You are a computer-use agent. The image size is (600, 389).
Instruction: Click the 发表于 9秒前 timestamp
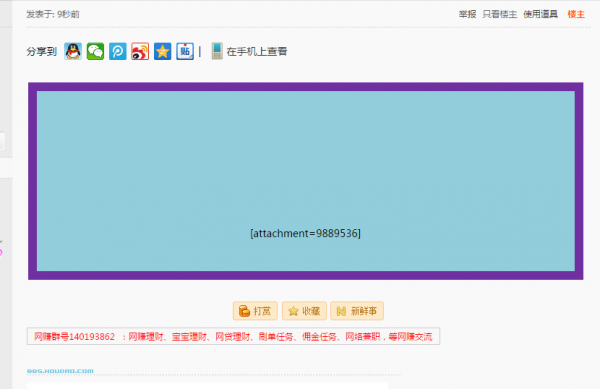click(x=53, y=14)
